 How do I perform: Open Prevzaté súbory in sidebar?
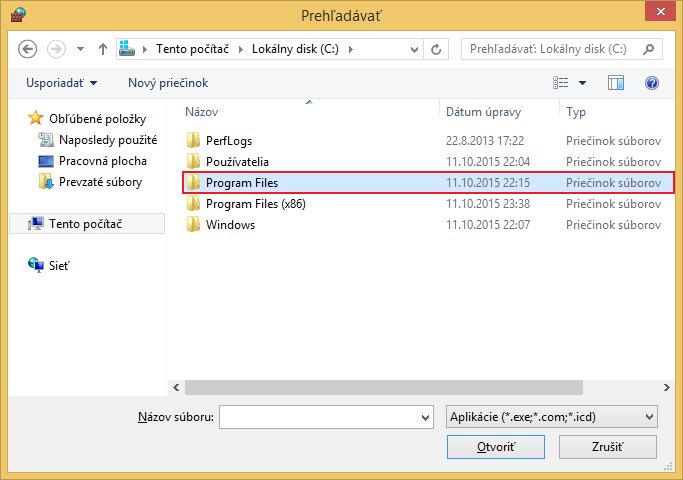(x=101, y=182)
